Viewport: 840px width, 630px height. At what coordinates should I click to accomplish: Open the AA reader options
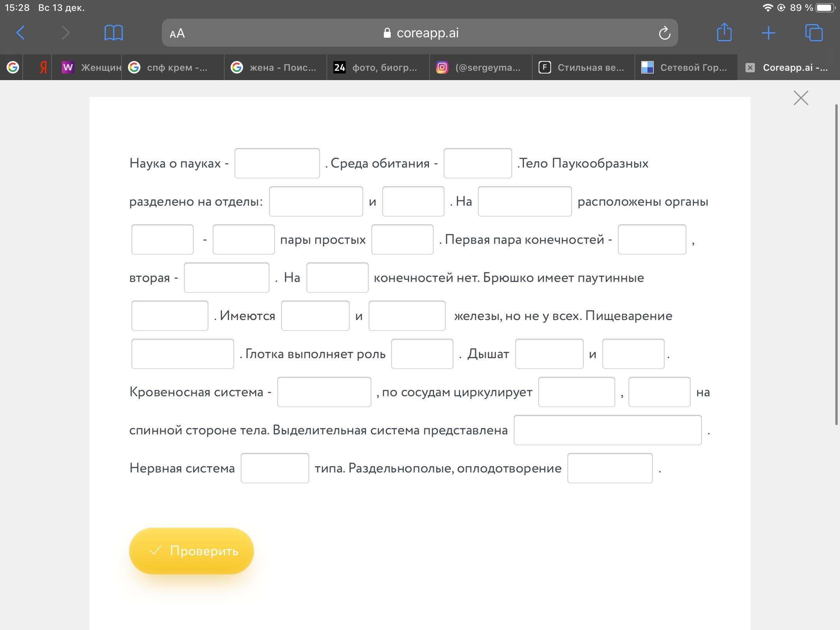tap(177, 33)
